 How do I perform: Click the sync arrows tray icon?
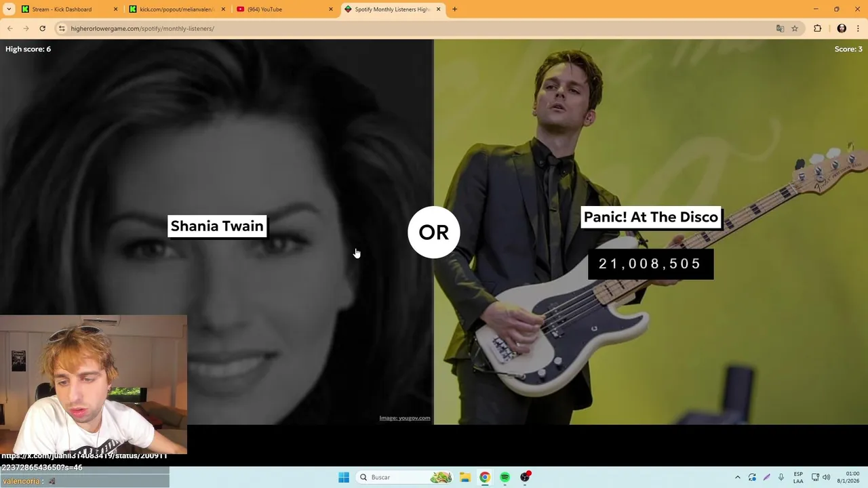click(752, 477)
